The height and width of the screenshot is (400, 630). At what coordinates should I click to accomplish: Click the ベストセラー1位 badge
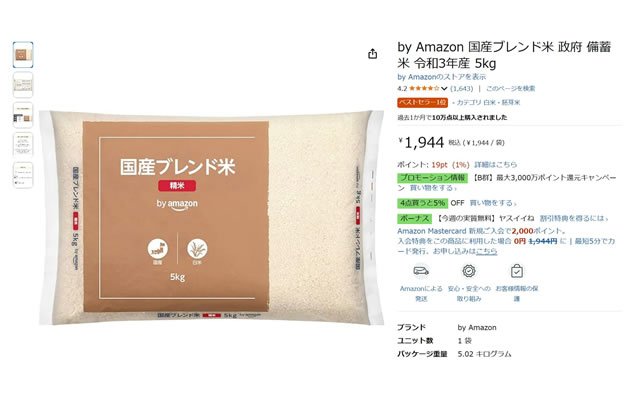tap(422, 102)
